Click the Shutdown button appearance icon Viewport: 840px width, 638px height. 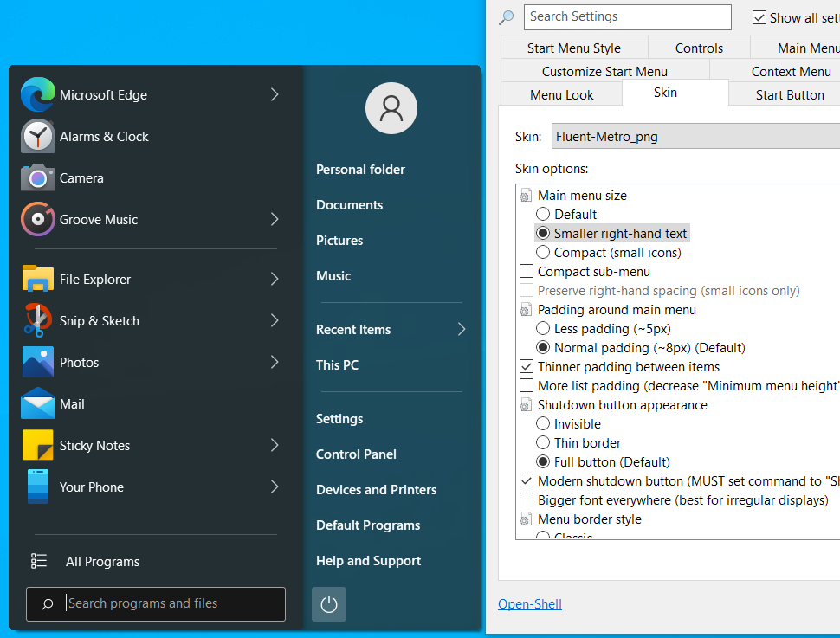[526, 405]
